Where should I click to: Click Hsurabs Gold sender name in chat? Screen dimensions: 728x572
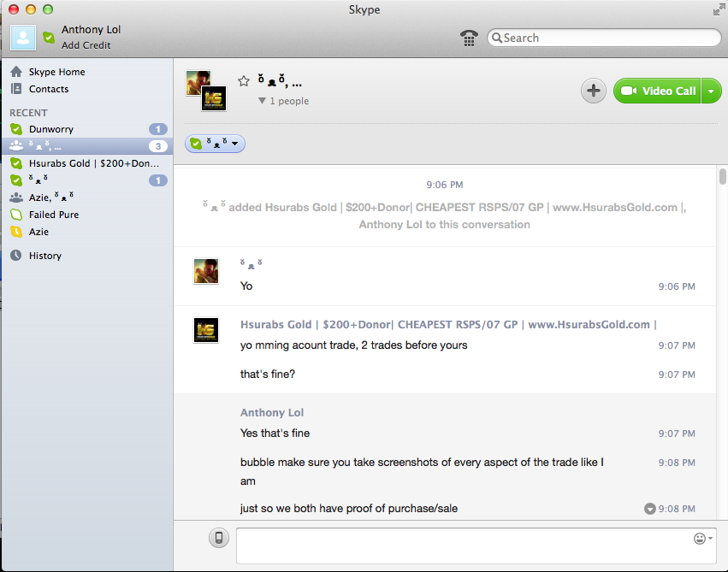pyautogui.click(x=448, y=324)
